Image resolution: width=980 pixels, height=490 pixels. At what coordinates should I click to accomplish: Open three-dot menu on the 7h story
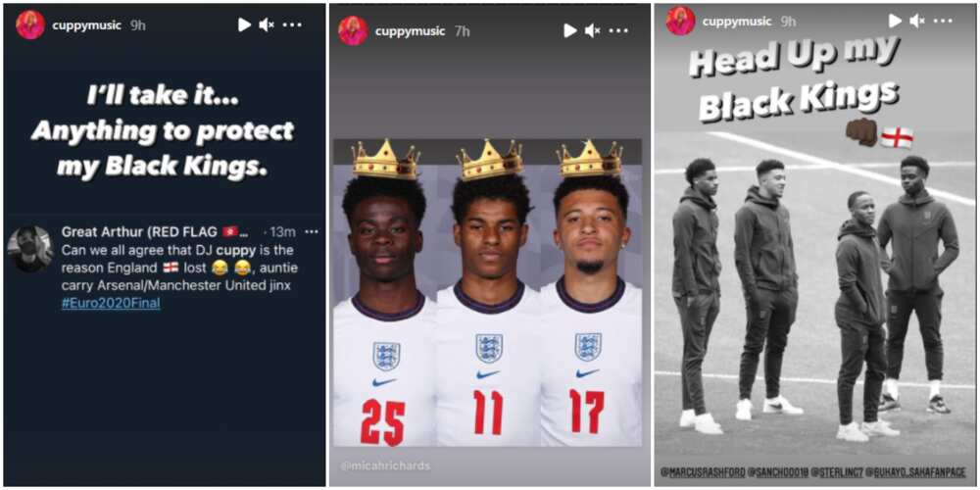coord(618,30)
